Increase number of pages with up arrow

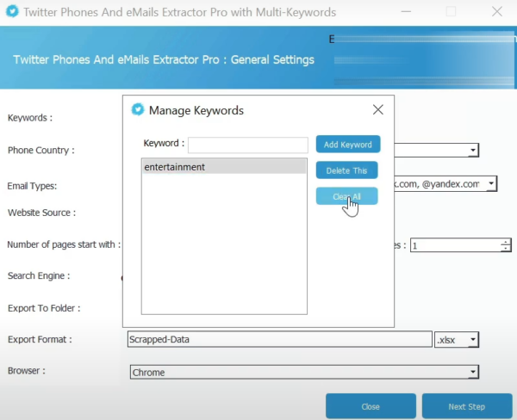(x=505, y=242)
